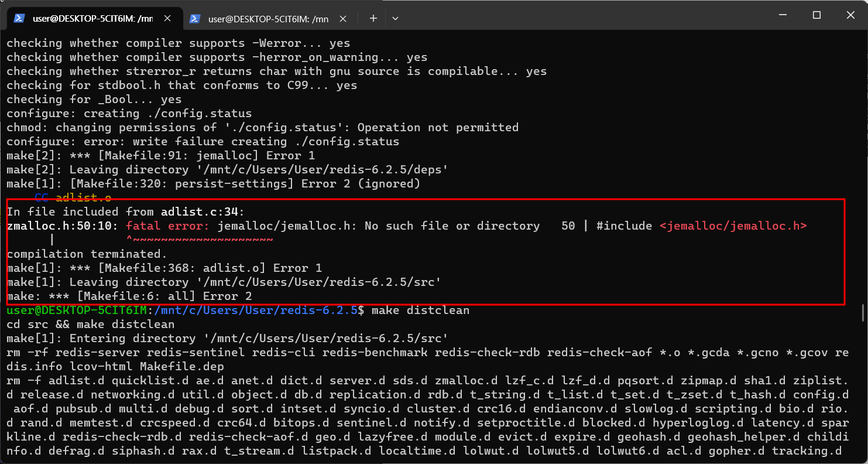This screenshot has height=464, width=868.
Task: Click the 'make: *** [Makefile:6: all] Error 2' line
Action: [x=129, y=296]
